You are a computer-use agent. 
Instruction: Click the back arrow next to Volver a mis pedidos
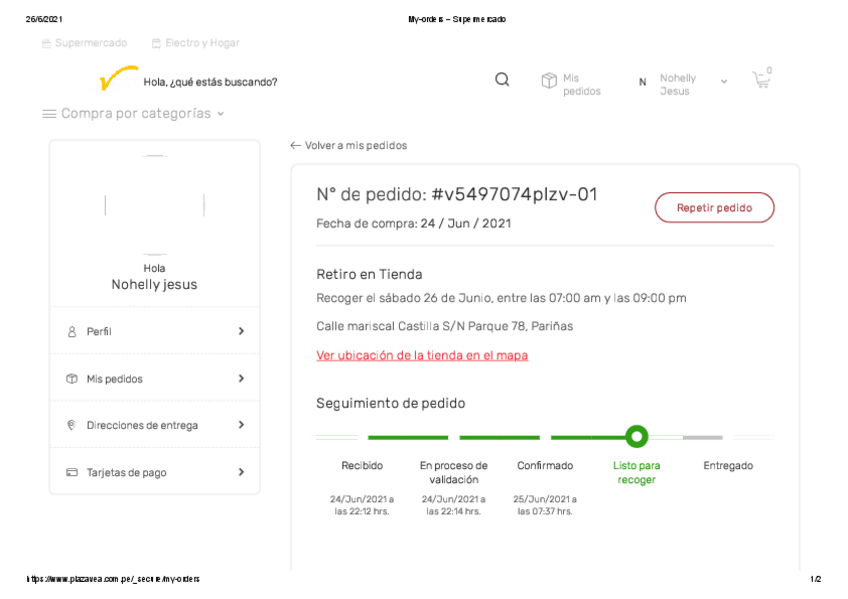[294, 145]
